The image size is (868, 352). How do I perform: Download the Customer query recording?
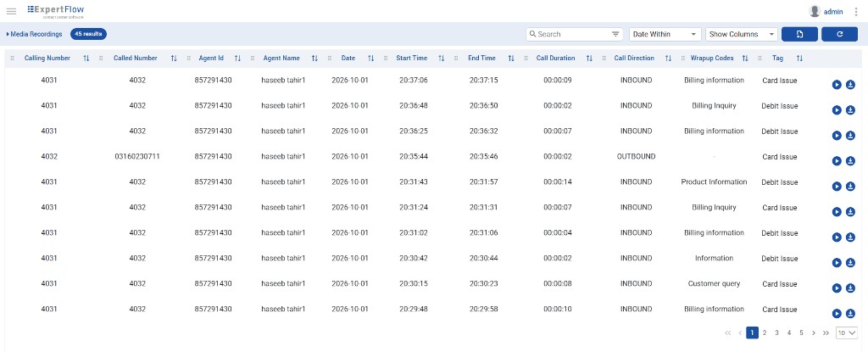click(850, 288)
